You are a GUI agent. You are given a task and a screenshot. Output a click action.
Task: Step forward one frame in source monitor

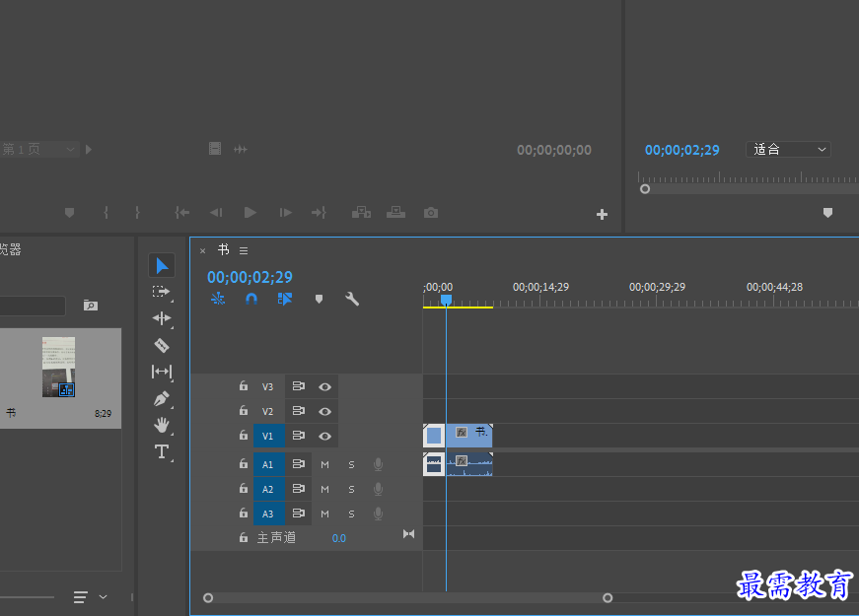click(285, 213)
